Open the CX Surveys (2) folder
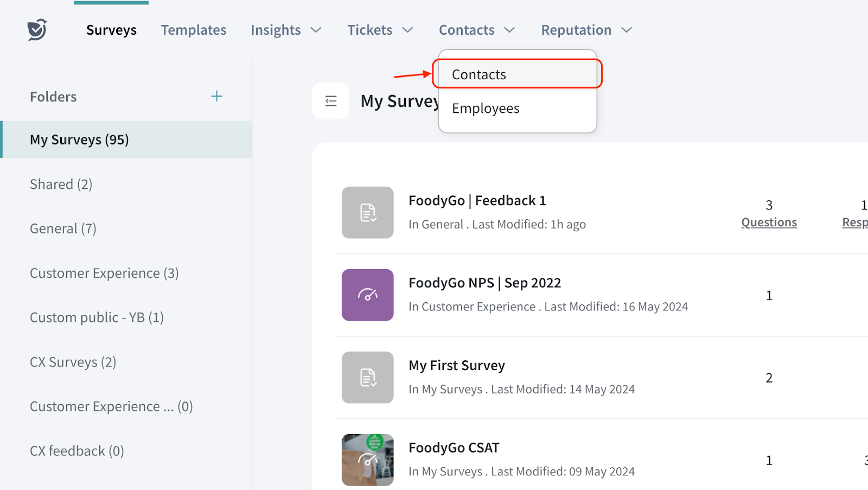 click(x=73, y=362)
